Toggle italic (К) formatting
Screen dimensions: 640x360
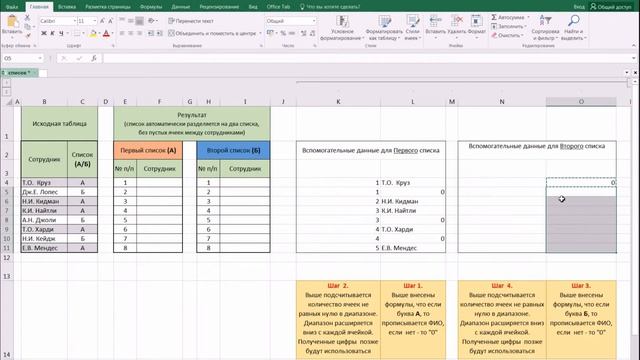pyautogui.click(x=52, y=33)
